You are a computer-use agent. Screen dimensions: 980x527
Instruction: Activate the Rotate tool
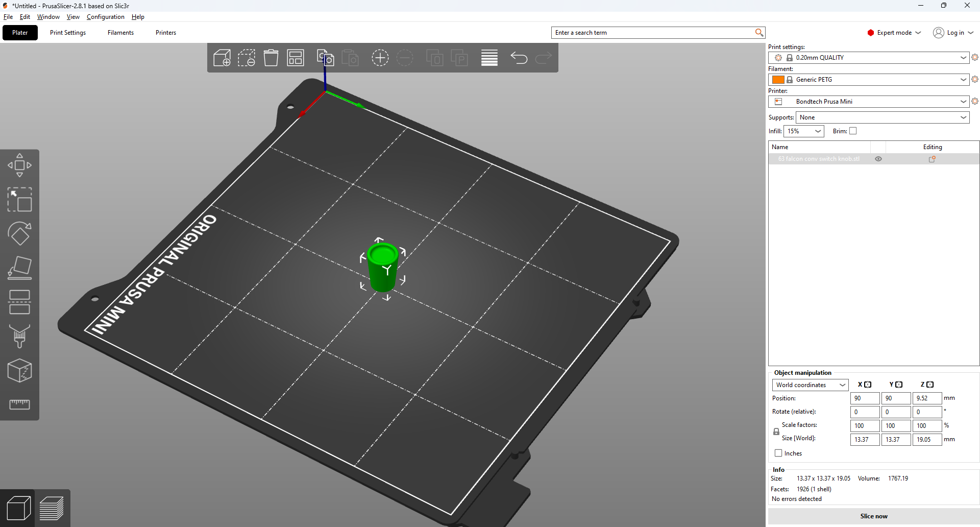(x=19, y=234)
